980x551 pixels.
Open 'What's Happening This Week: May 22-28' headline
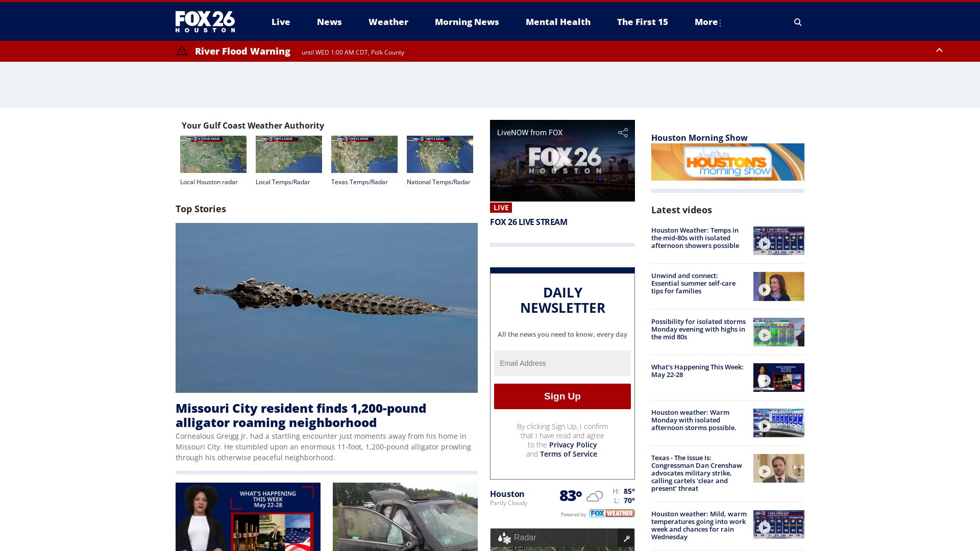697,371
